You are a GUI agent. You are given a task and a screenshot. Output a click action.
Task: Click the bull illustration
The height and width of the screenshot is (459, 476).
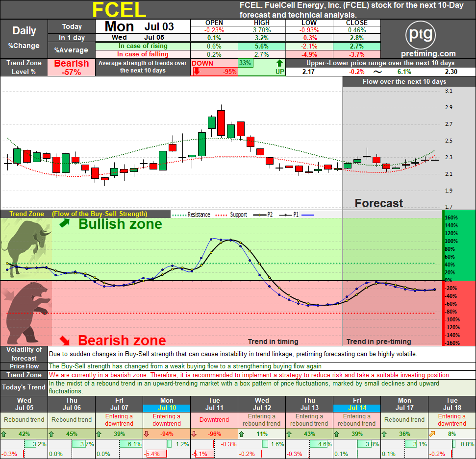coord(26,249)
